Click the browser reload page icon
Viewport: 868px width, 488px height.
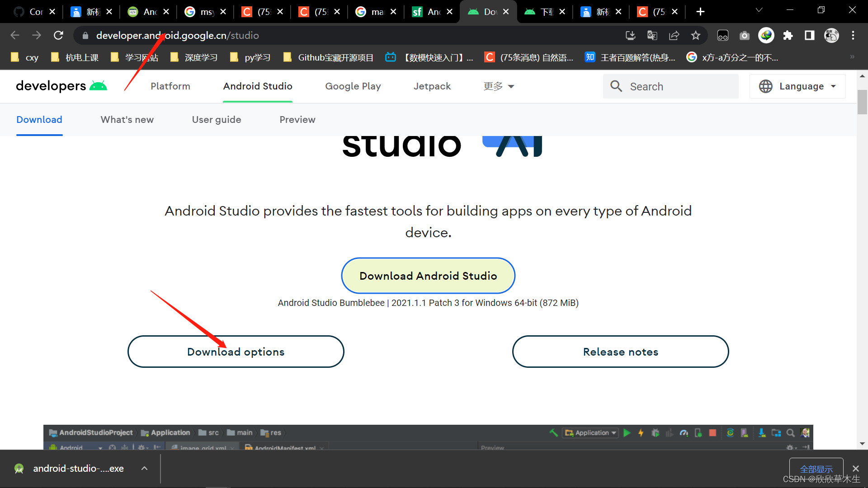[58, 35]
